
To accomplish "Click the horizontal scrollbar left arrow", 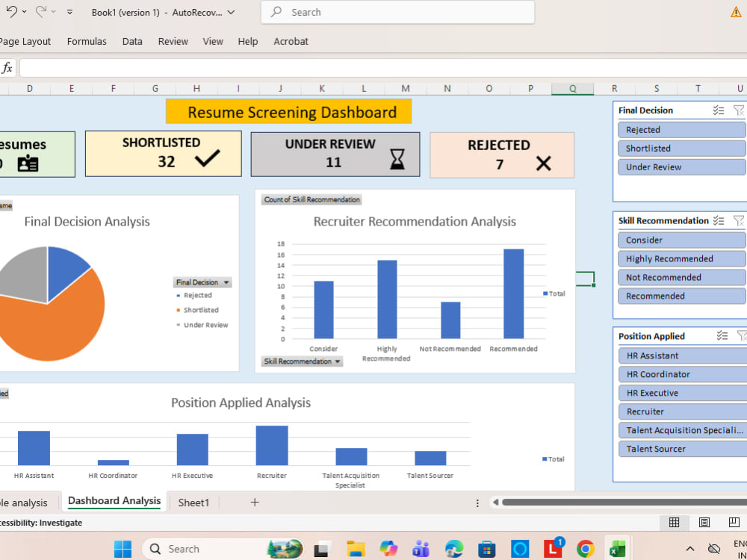I will point(495,503).
